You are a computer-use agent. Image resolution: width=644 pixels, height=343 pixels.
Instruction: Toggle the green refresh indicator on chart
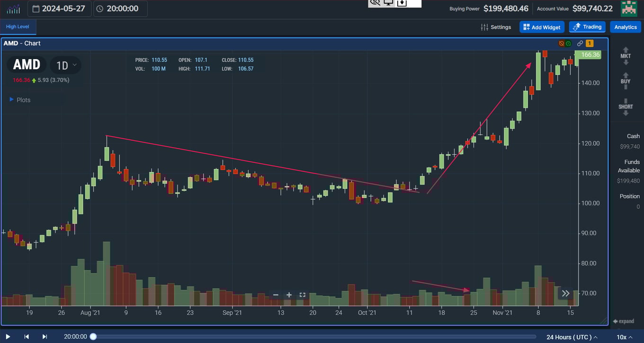click(568, 43)
